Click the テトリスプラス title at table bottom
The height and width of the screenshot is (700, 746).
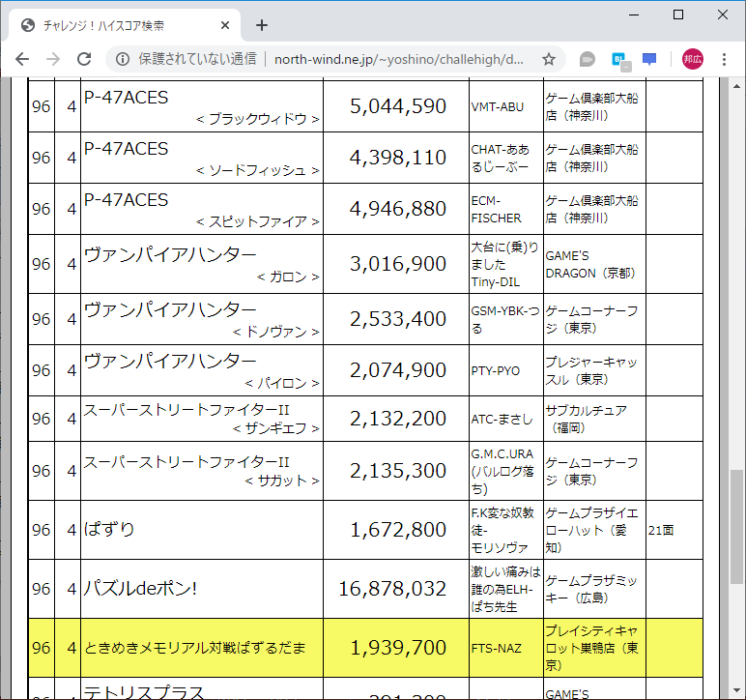(x=144, y=692)
